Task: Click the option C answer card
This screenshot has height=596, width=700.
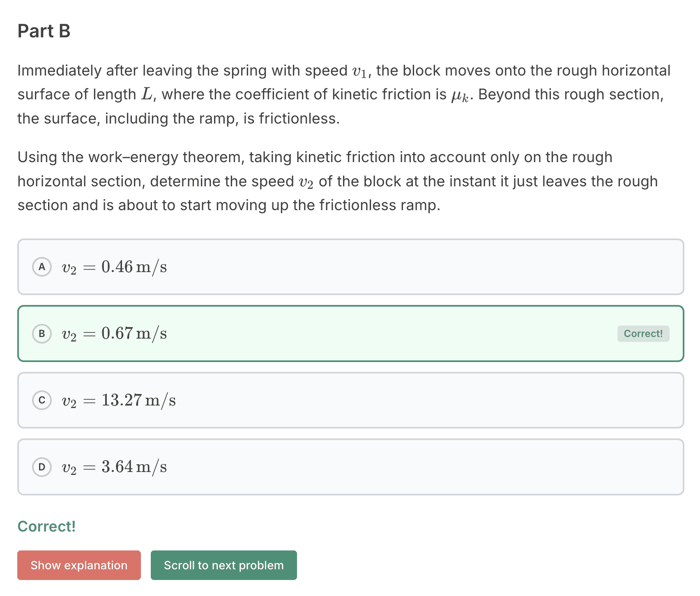Action: click(349, 400)
